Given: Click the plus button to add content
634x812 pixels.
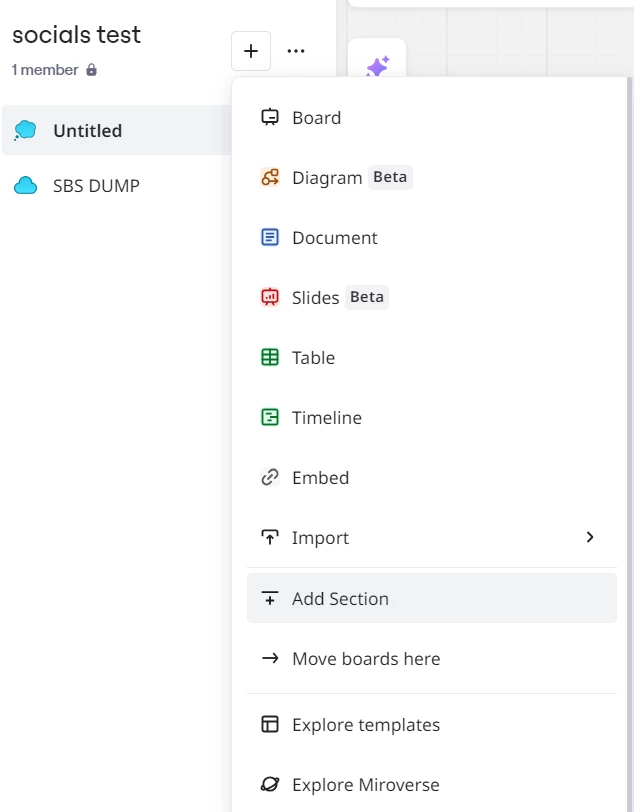Looking at the screenshot, I should (x=251, y=51).
